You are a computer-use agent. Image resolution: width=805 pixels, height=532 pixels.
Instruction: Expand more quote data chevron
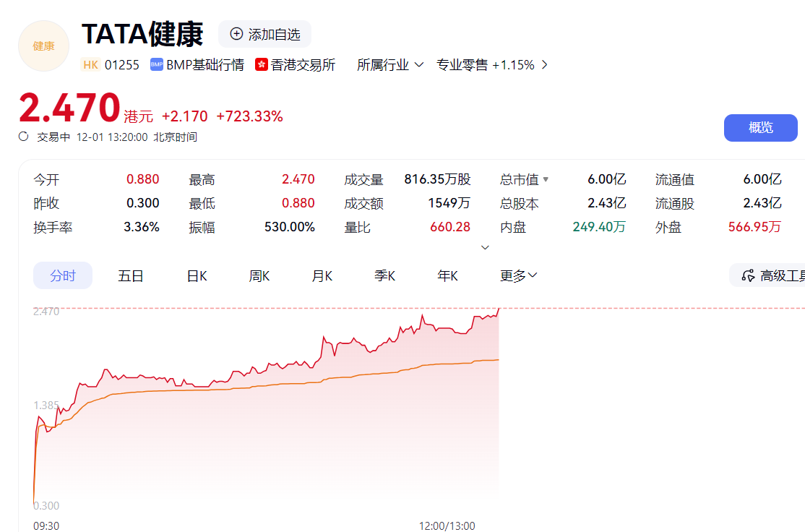485,247
